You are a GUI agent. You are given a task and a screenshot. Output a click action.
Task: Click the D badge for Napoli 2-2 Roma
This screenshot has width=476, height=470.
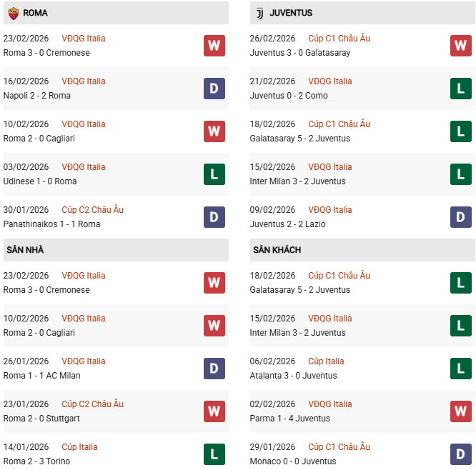pyautogui.click(x=214, y=89)
